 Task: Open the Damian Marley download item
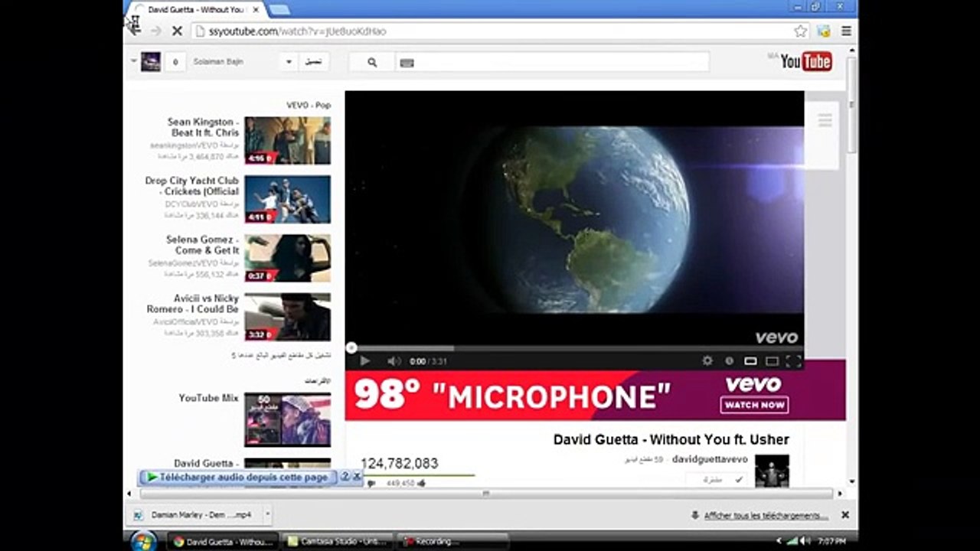(x=194, y=515)
